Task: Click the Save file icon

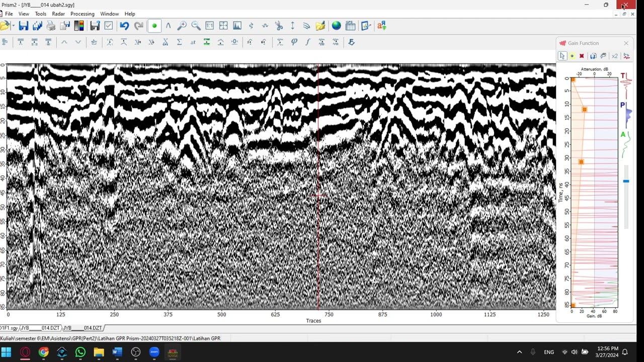Action: point(23,26)
